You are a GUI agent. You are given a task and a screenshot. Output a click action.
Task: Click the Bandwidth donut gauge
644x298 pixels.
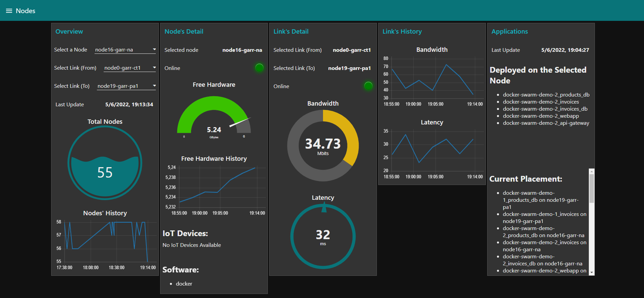[323, 146]
